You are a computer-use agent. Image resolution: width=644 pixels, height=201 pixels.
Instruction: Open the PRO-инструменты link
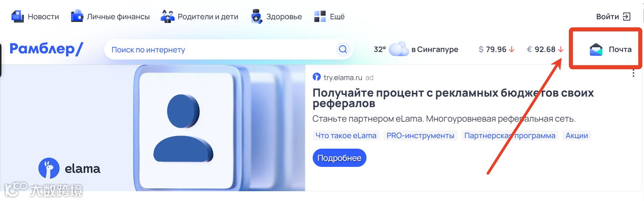pyautogui.click(x=420, y=135)
